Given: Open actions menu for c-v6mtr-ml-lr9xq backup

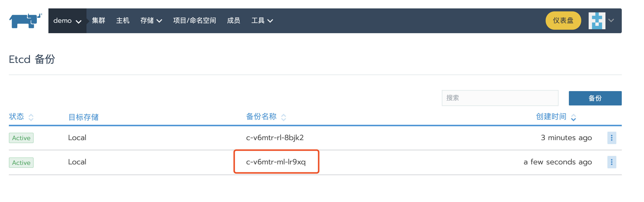Looking at the screenshot, I should pos(611,162).
